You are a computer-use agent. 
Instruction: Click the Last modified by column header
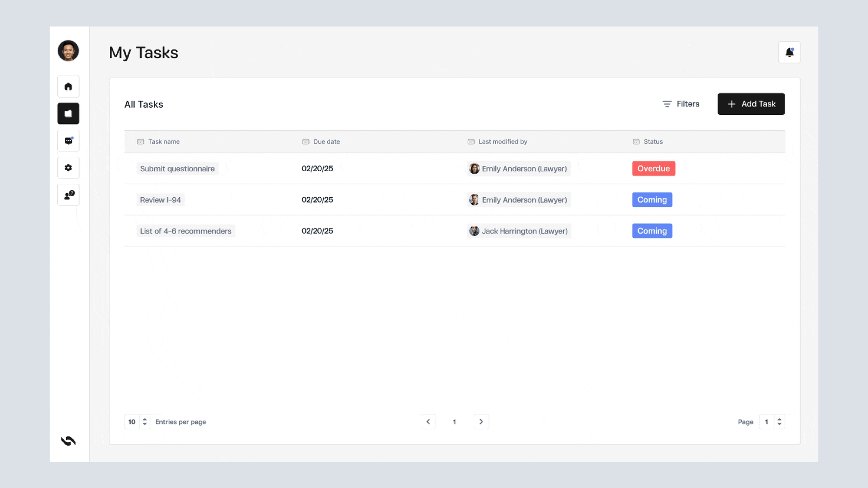tap(502, 142)
